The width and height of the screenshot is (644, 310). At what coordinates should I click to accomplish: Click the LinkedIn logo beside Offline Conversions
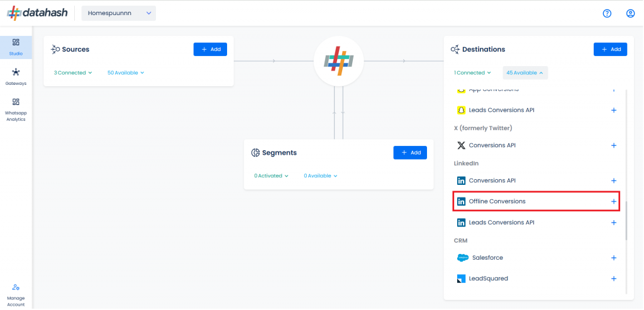[461, 202]
